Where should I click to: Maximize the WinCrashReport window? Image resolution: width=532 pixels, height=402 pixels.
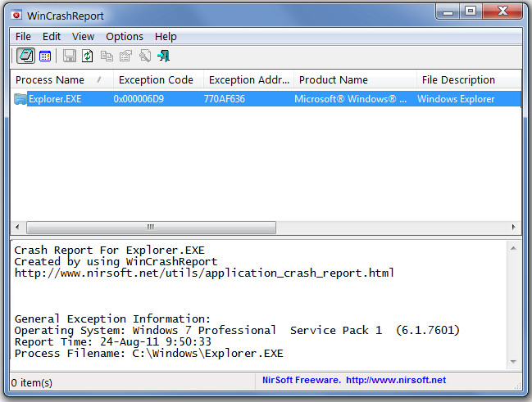click(x=471, y=11)
